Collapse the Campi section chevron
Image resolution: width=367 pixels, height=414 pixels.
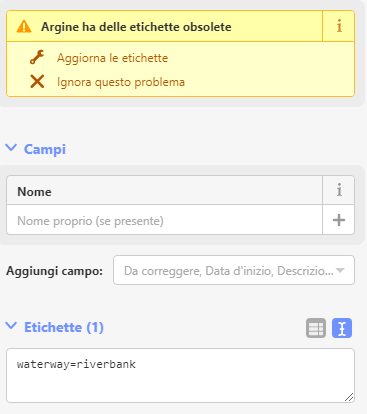11,148
